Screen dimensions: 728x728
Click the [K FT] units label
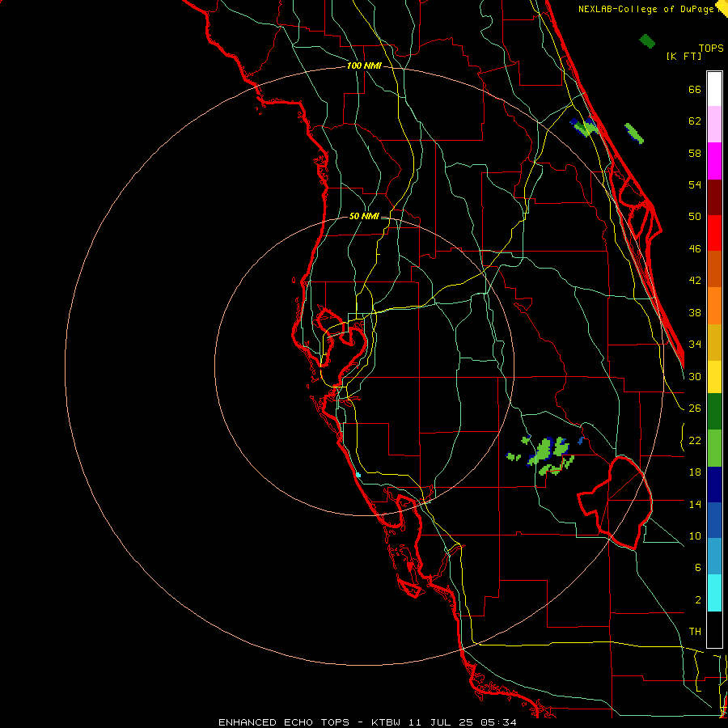click(x=684, y=56)
